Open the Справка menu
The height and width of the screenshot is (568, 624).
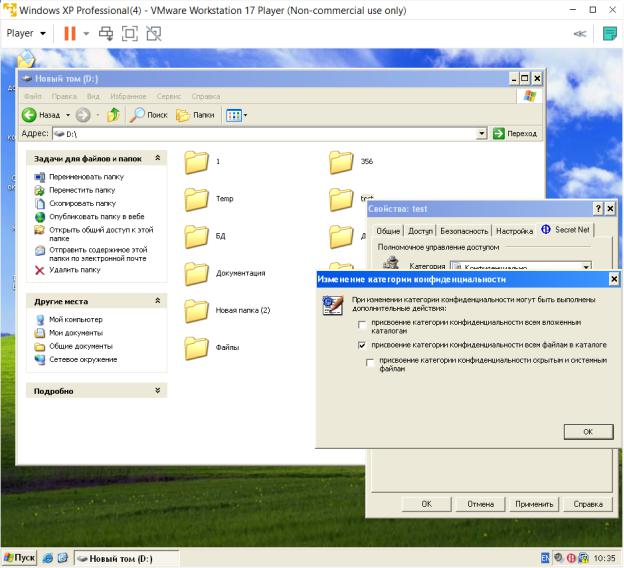(206, 96)
